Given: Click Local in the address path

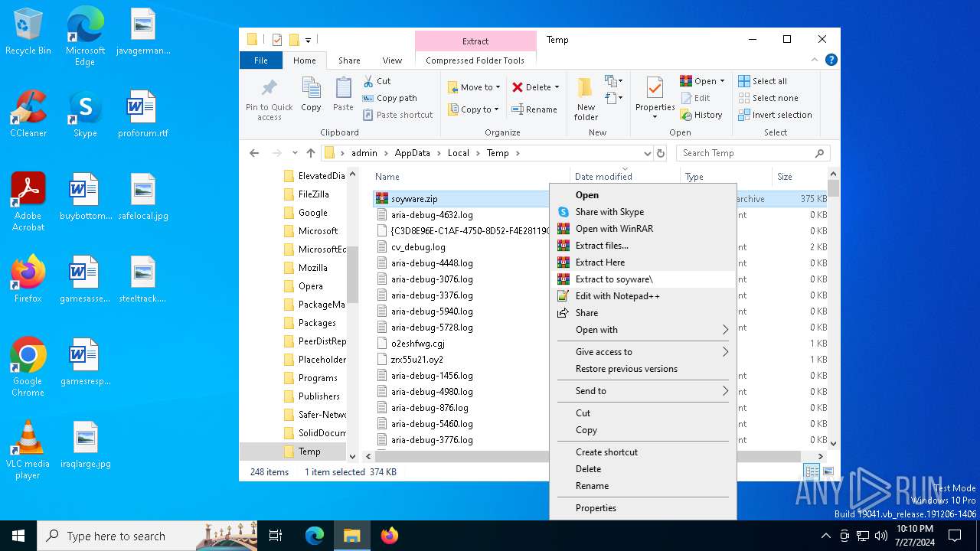Looking at the screenshot, I should pyautogui.click(x=459, y=153).
